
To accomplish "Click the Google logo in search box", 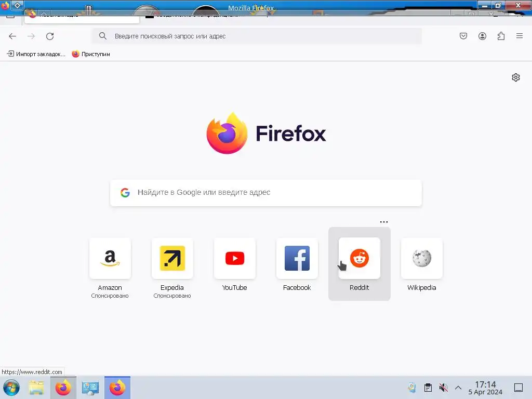I will pos(125,193).
